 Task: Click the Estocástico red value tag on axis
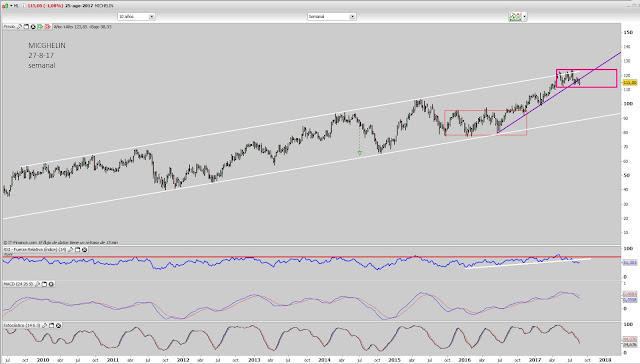coord(630,339)
